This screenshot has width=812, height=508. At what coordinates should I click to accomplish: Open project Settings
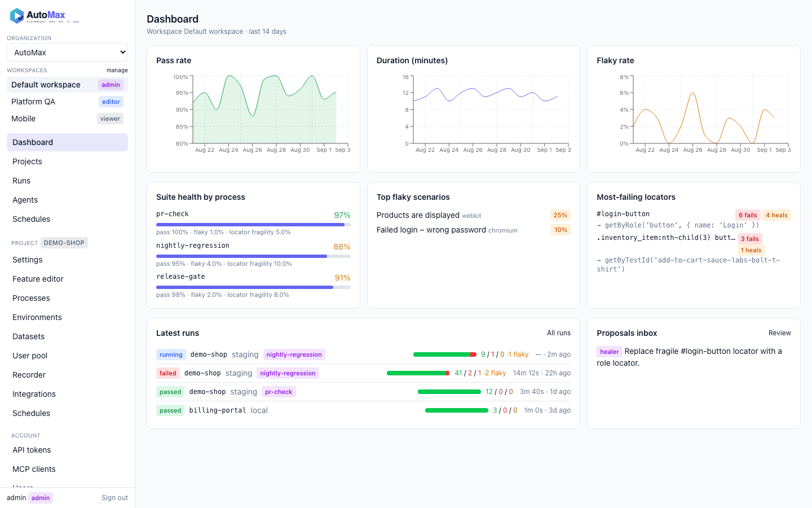(x=67, y=260)
